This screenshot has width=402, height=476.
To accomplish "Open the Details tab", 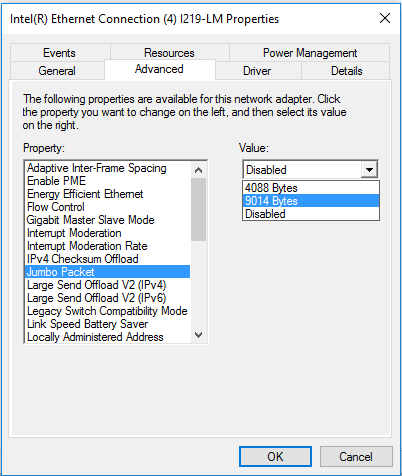I will tap(346, 71).
